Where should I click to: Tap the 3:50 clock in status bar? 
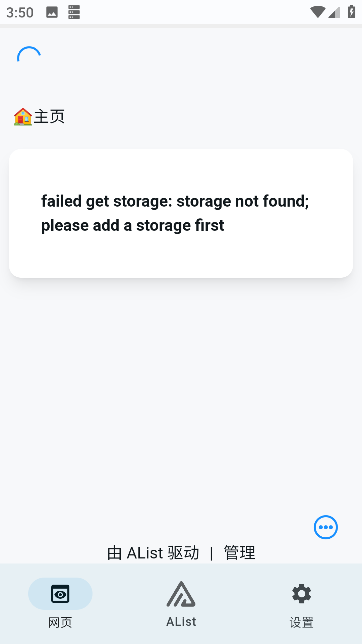tap(20, 13)
